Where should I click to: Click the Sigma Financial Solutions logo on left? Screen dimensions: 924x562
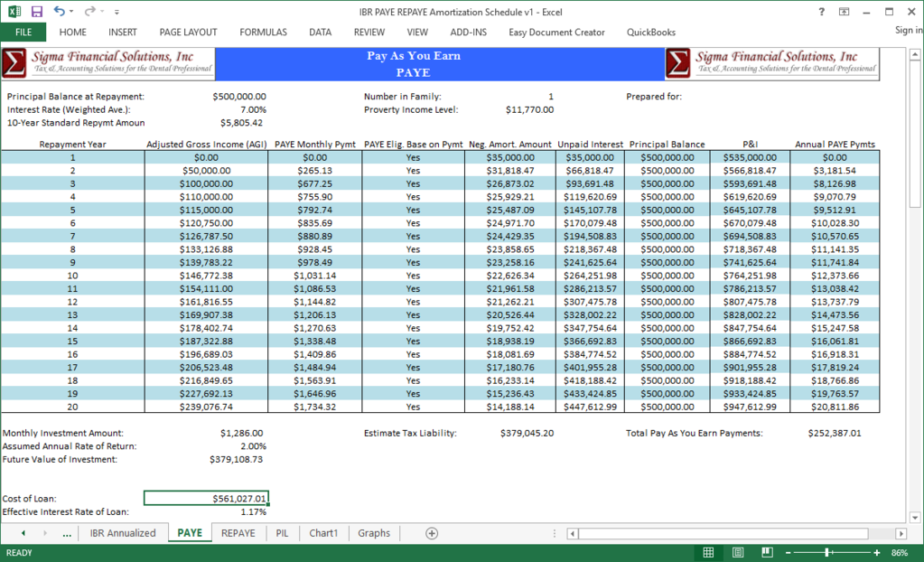(x=107, y=63)
